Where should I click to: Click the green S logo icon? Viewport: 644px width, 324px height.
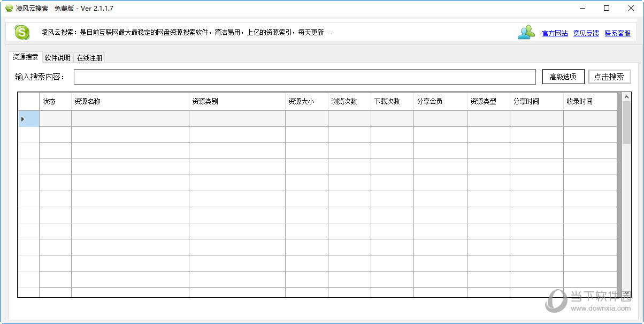22,32
